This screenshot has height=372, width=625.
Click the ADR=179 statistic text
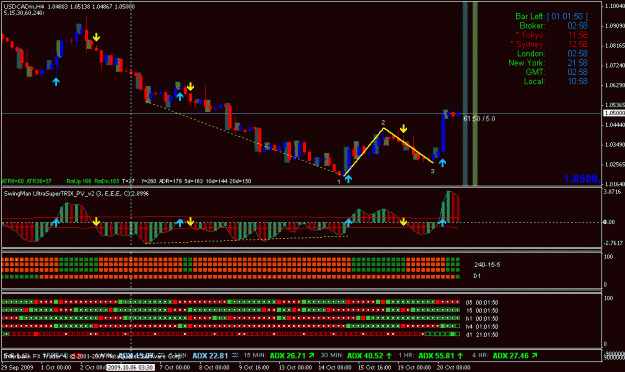pyautogui.click(x=171, y=181)
